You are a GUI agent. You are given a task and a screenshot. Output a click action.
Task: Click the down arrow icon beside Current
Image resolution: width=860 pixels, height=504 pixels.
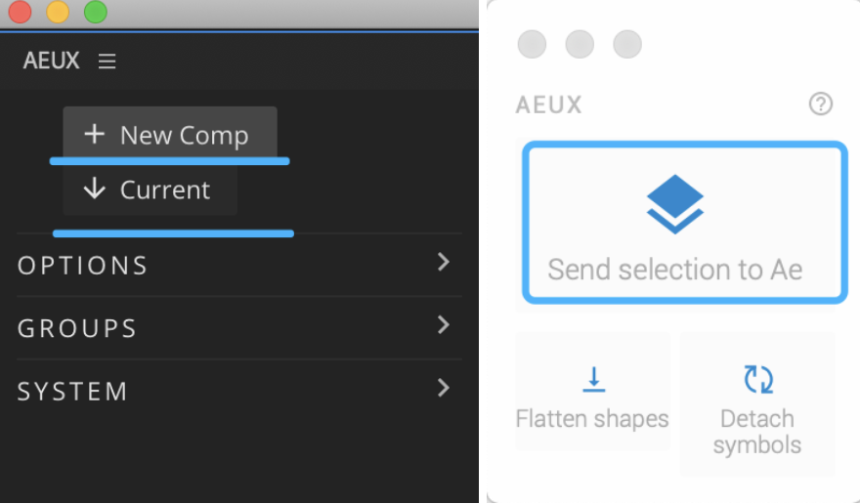click(94, 189)
